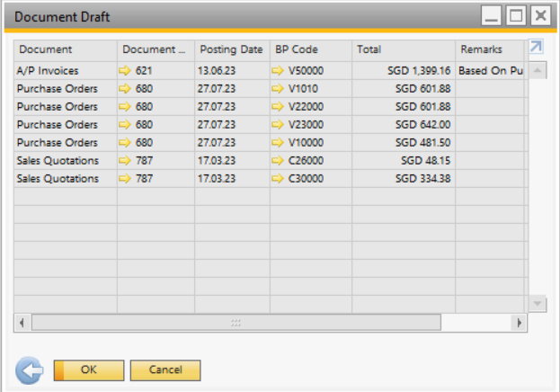Click the Remarks column header

490,50
